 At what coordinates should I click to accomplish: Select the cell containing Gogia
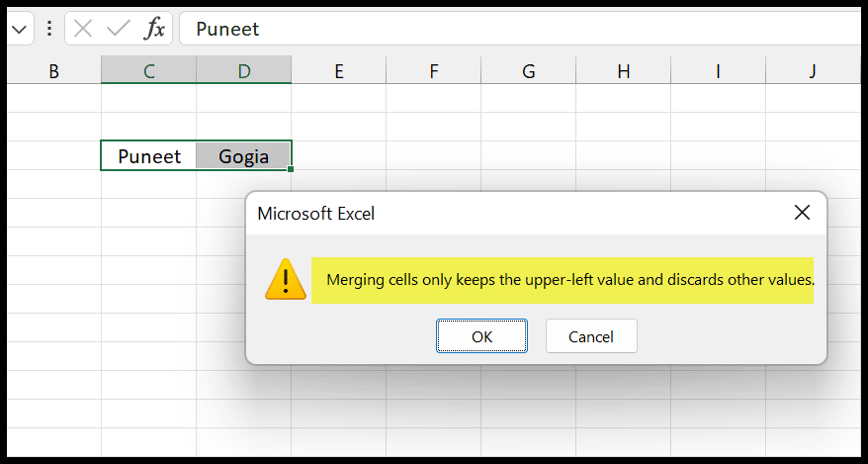tap(243, 156)
